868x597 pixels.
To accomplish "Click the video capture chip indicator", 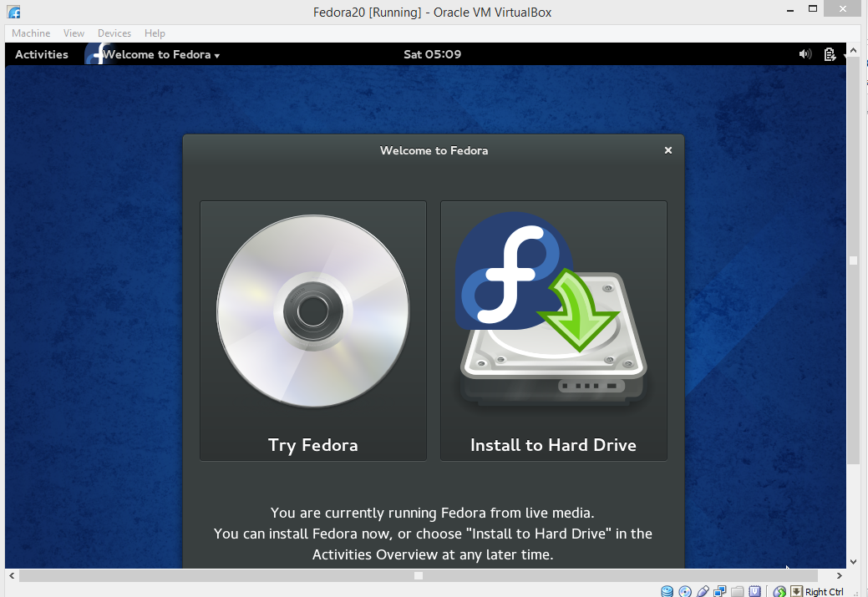I will tap(754, 591).
